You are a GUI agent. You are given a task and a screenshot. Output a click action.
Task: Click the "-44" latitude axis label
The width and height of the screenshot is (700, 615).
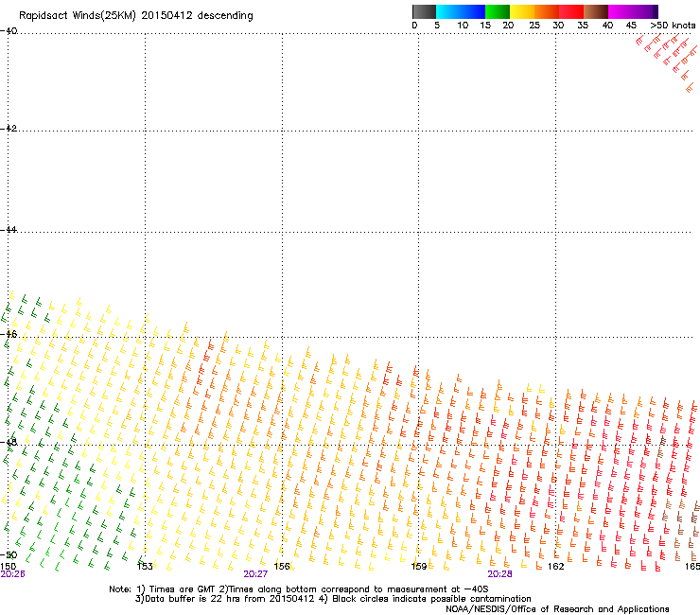9,230
